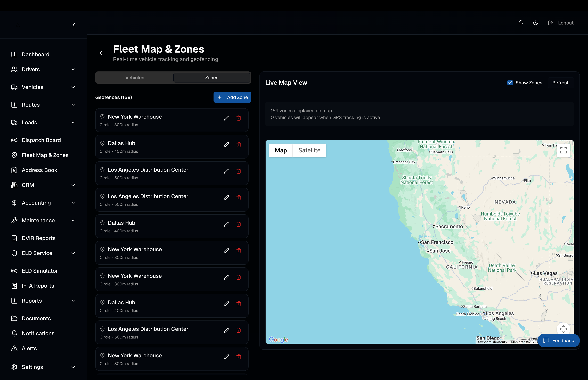Click the Refresh button on Live Map

click(x=561, y=83)
